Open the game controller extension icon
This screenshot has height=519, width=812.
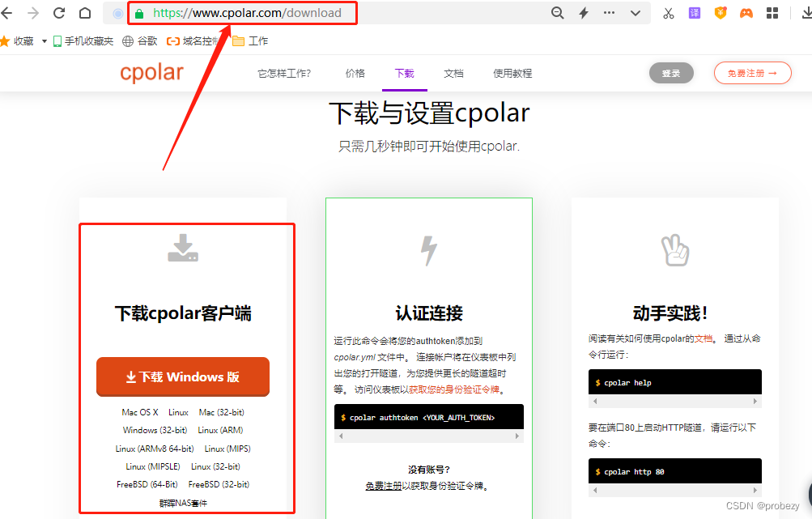[x=746, y=13]
